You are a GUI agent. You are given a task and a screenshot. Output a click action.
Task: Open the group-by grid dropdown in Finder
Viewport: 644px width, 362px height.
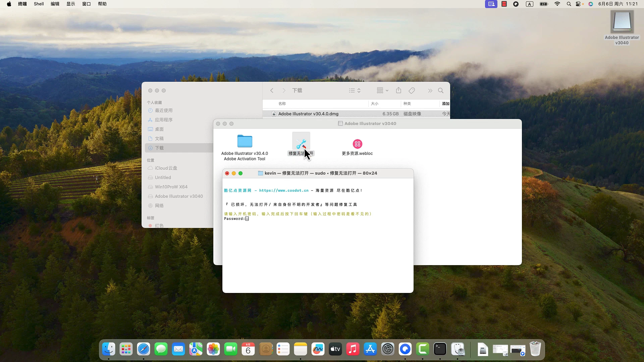pyautogui.click(x=382, y=90)
